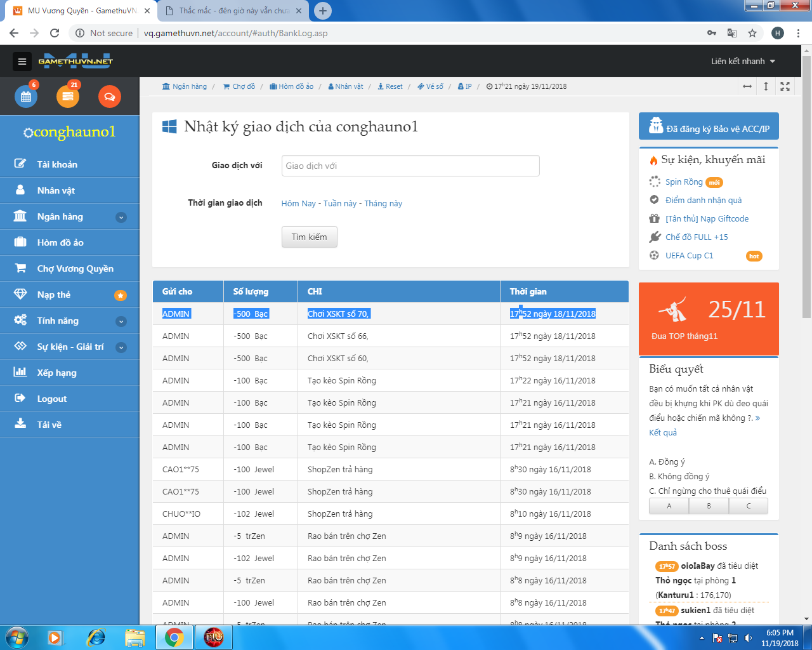Click the vertical resize arrows icon
The width and height of the screenshot is (812, 650).
pyautogui.click(x=766, y=86)
